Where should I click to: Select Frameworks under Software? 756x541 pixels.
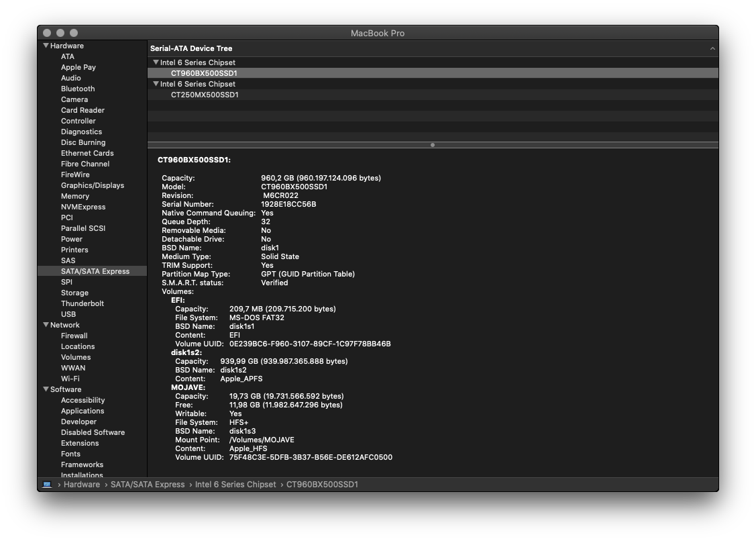[x=82, y=464]
